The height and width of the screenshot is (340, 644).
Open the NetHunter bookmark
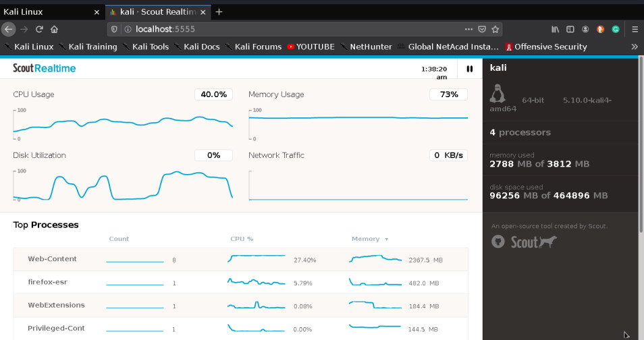coord(365,47)
